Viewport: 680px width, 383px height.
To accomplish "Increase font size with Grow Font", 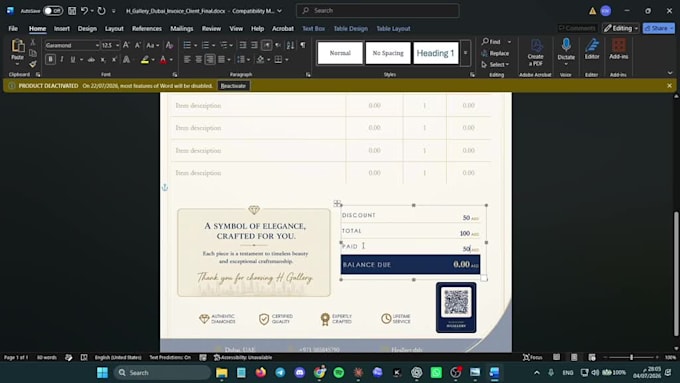I will point(126,45).
